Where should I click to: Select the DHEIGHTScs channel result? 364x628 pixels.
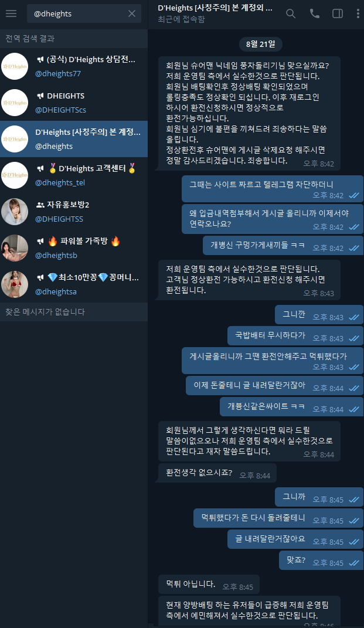tap(74, 103)
